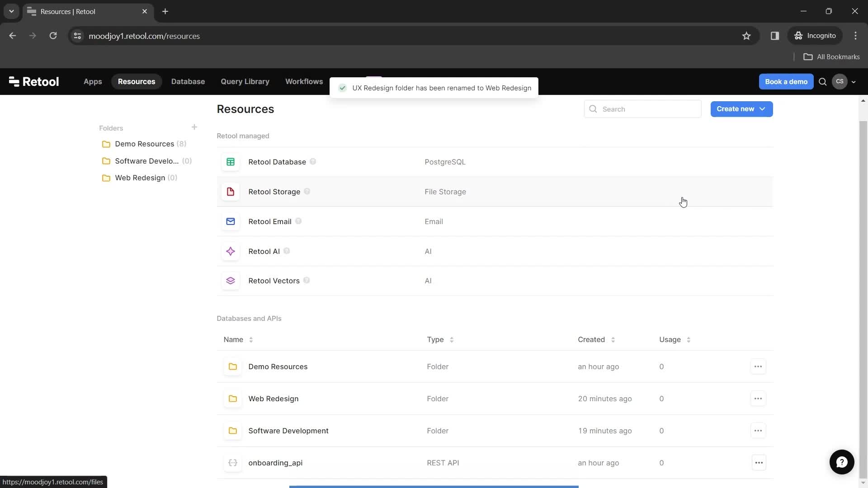Open the Retool Email resource
This screenshot has height=488, width=868.
coord(495,221)
